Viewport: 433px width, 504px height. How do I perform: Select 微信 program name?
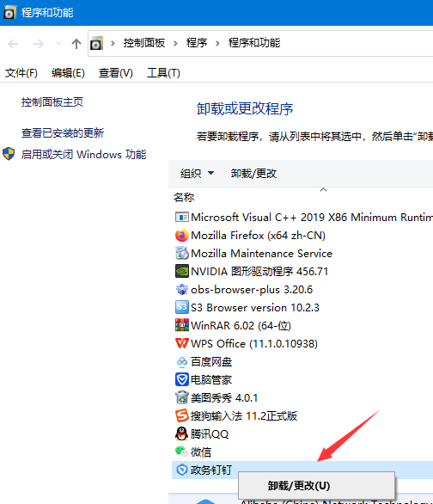point(201,452)
